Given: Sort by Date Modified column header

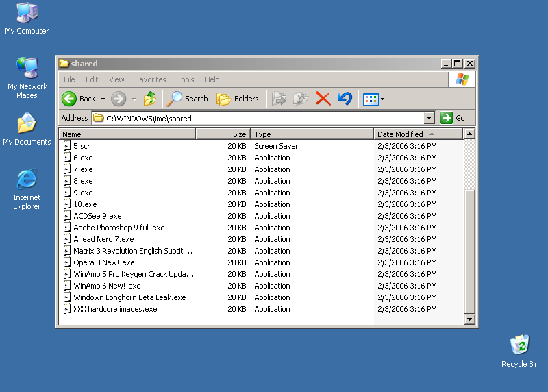Looking at the screenshot, I should [x=418, y=134].
